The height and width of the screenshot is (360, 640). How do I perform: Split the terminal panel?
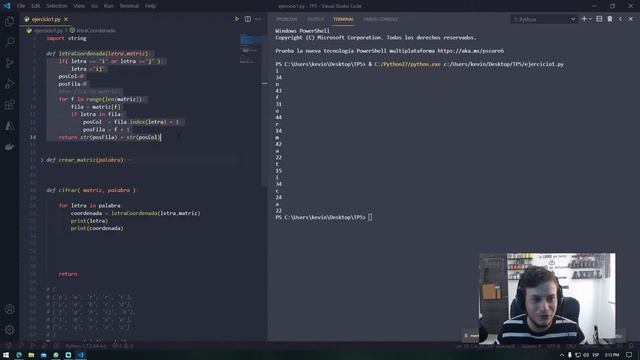tap(599, 19)
